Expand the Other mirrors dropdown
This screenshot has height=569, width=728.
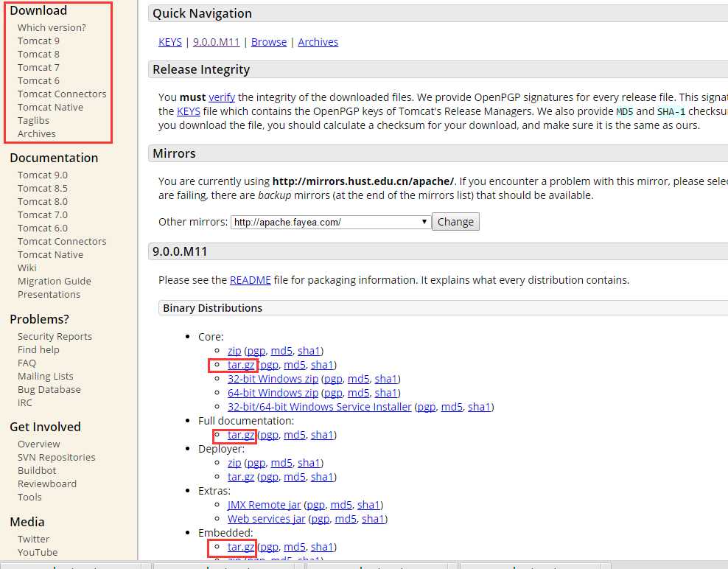pos(331,222)
